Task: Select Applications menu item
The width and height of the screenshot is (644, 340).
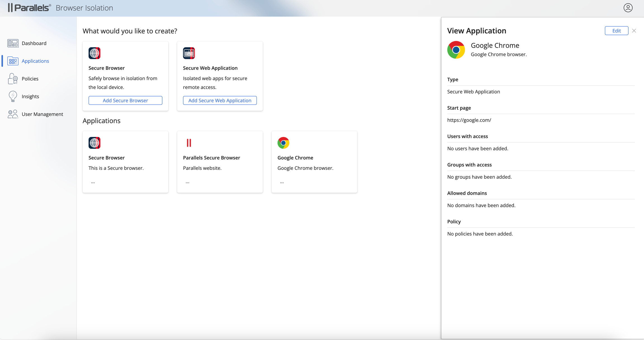Action: click(35, 61)
